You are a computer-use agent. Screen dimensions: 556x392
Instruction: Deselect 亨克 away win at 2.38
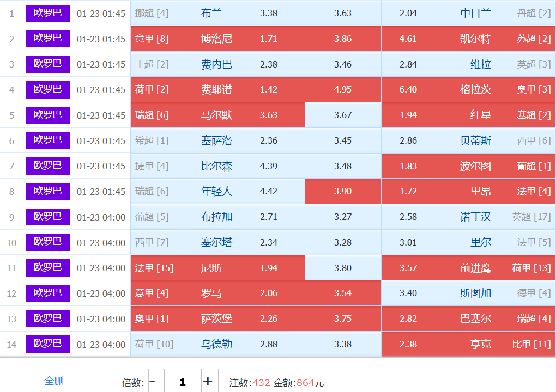click(x=468, y=344)
